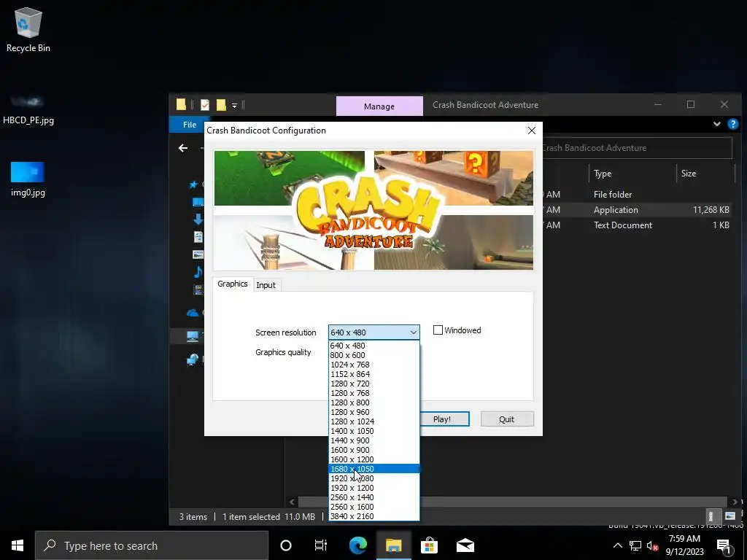Choose highlighted 1680 x 1050 resolution
Image resolution: width=747 pixels, height=560 pixels.
374,469
